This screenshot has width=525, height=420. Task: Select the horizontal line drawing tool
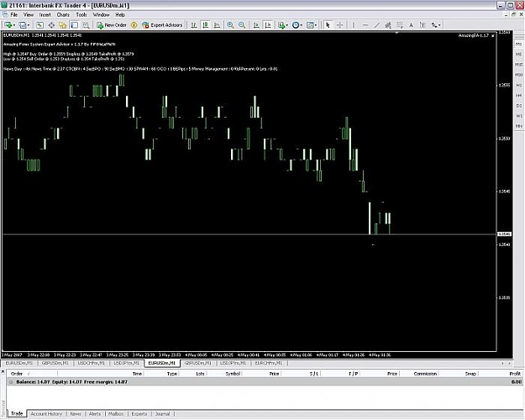[x=365, y=25]
